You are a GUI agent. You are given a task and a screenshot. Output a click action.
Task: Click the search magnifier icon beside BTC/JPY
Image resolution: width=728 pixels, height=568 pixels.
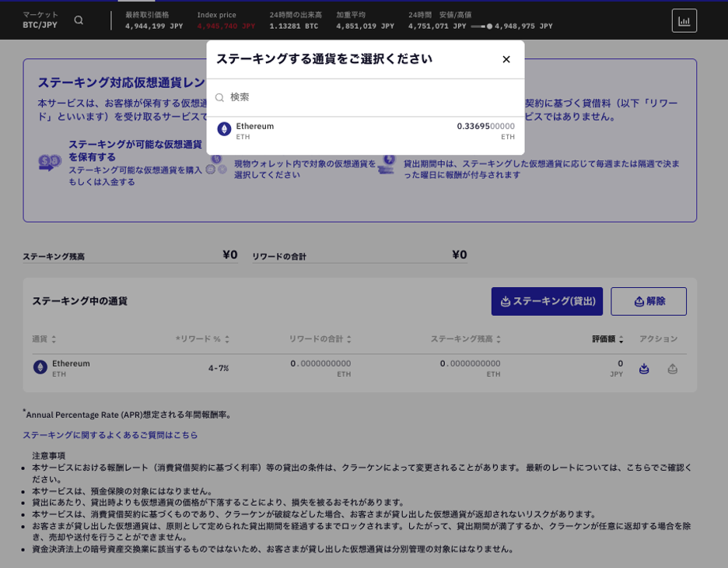(79, 20)
